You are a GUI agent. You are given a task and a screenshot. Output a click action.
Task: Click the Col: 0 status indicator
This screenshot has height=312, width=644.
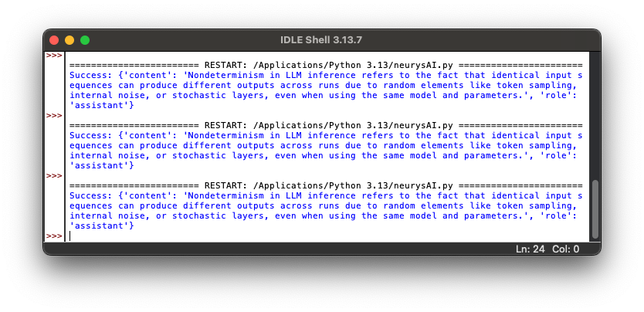(565, 249)
